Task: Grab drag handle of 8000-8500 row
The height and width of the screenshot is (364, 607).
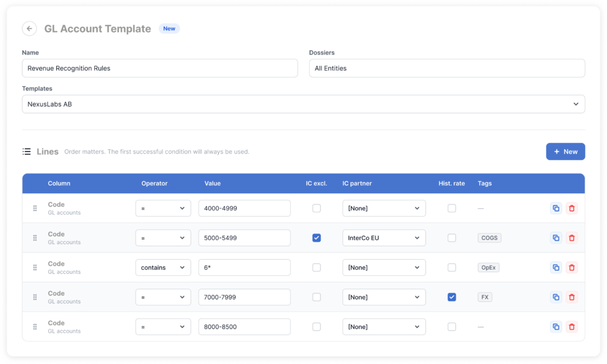Action: (35, 327)
